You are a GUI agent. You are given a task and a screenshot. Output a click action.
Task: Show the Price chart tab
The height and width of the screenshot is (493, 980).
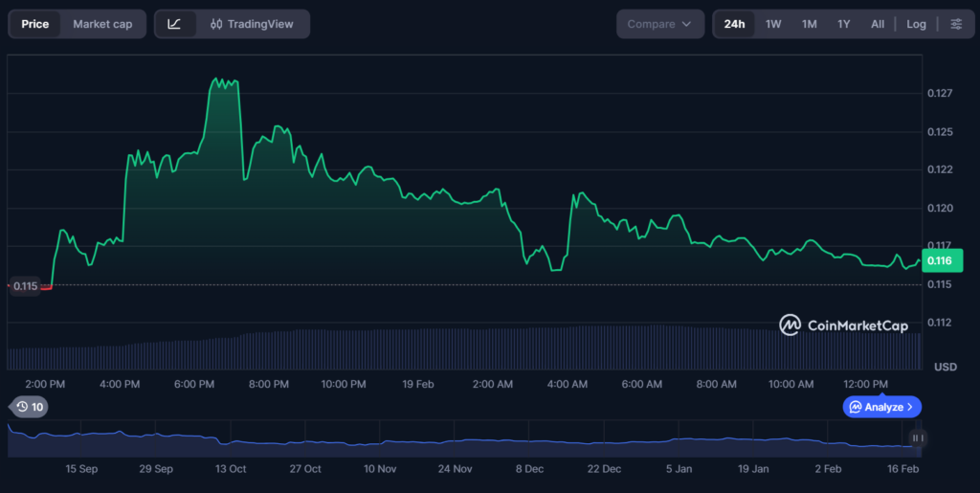[35, 24]
